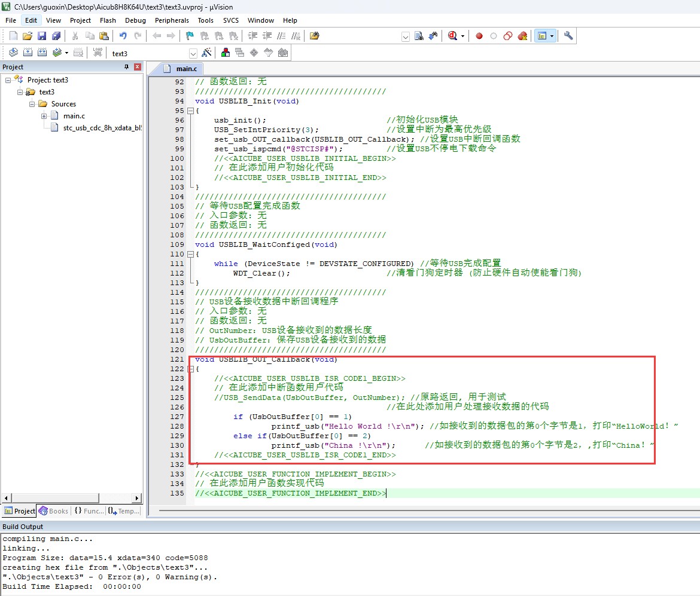Open Find in Files icon
700x596 pixels.
pos(315,36)
